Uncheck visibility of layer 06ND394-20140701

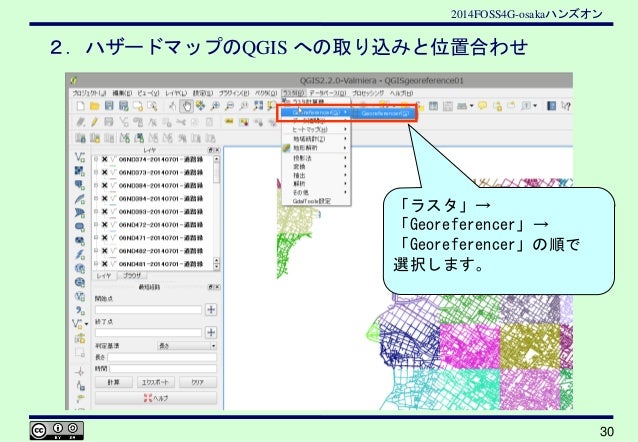tap(105, 199)
